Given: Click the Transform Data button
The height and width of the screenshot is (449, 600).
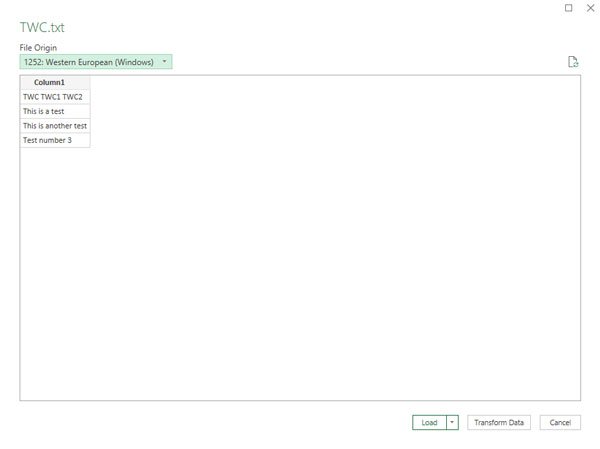Looking at the screenshot, I should [x=499, y=422].
